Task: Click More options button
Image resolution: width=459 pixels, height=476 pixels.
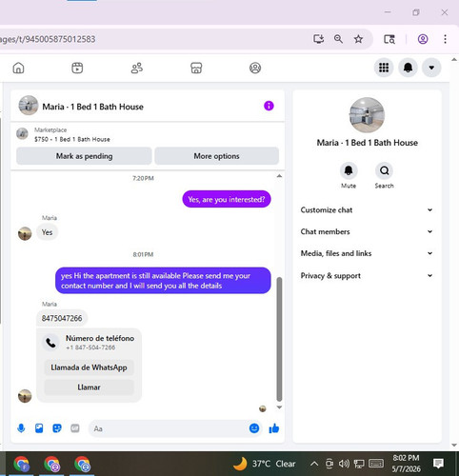Action: 217,156
